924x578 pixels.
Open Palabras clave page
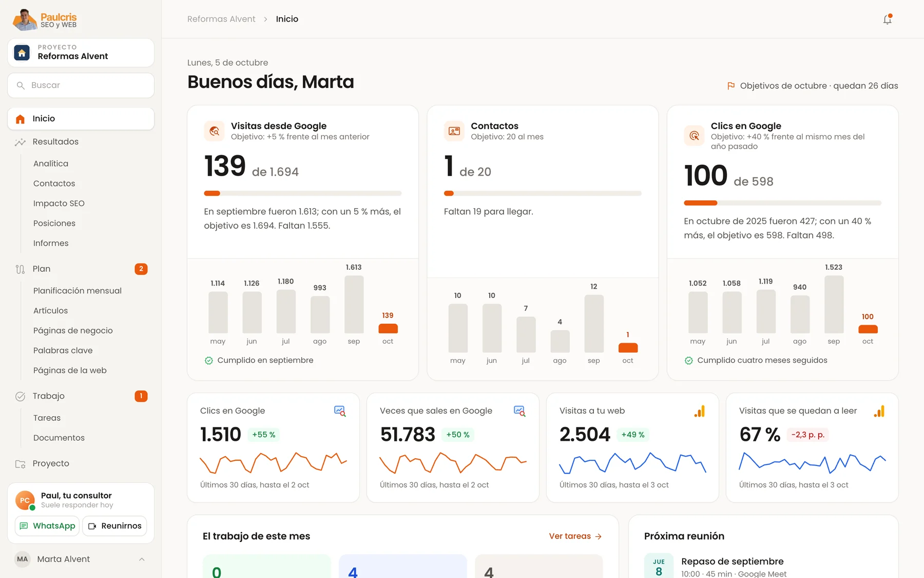[x=63, y=350]
